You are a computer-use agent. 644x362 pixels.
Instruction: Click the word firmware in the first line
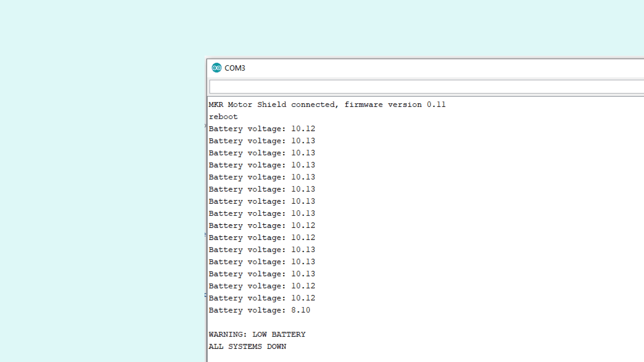(x=363, y=105)
